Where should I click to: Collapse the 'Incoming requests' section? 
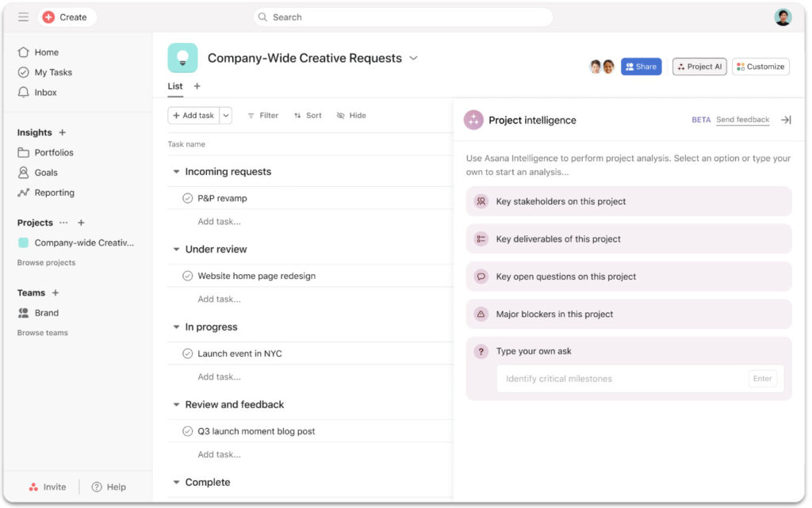tap(175, 171)
